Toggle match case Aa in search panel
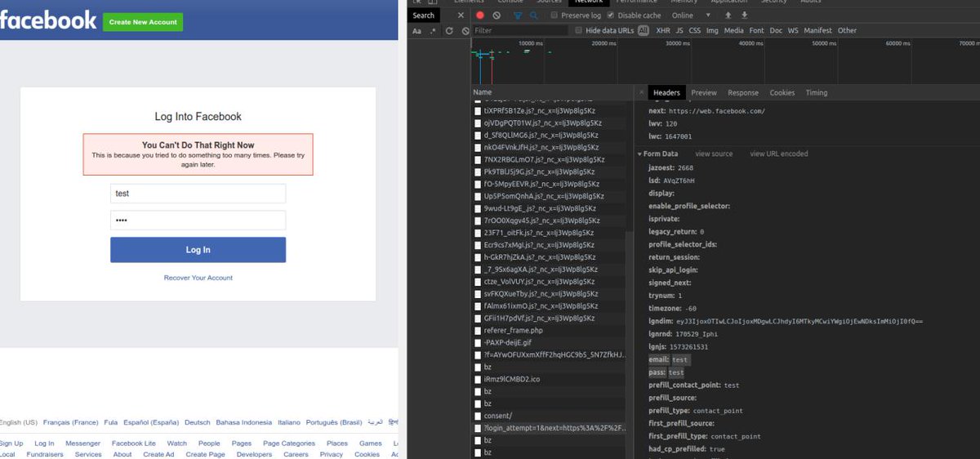 click(x=416, y=31)
